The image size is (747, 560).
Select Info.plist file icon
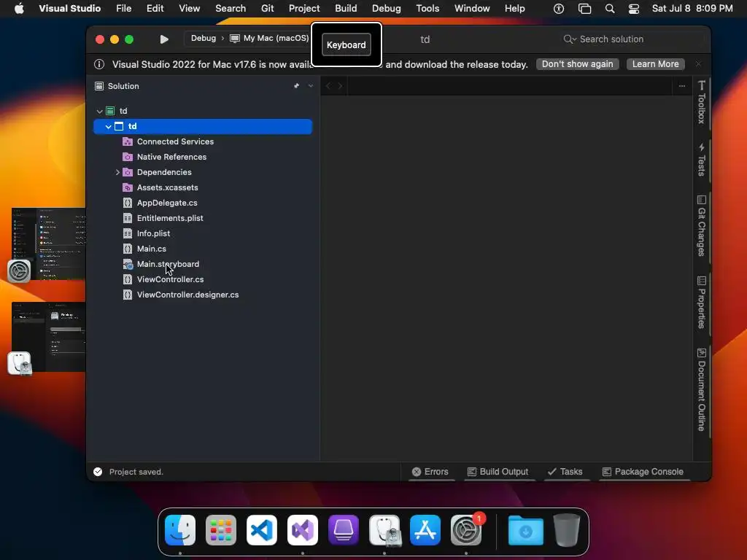(x=127, y=233)
